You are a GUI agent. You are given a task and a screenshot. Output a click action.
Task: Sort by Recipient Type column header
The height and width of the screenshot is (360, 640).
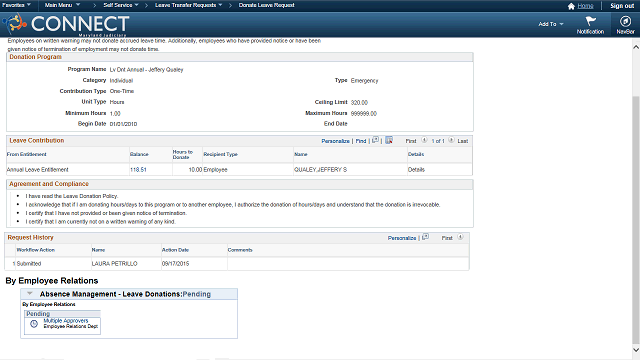pyautogui.click(x=220, y=154)
